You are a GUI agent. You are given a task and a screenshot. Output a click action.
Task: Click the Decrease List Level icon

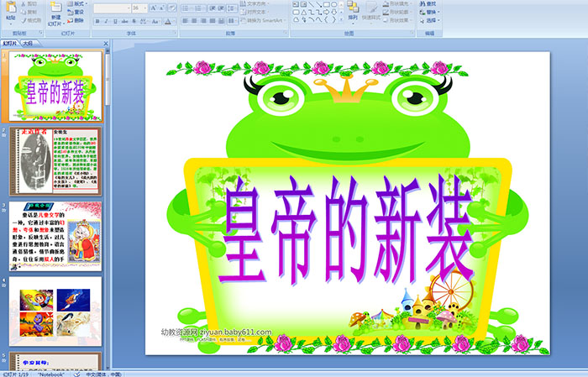(x=213, y=8)
